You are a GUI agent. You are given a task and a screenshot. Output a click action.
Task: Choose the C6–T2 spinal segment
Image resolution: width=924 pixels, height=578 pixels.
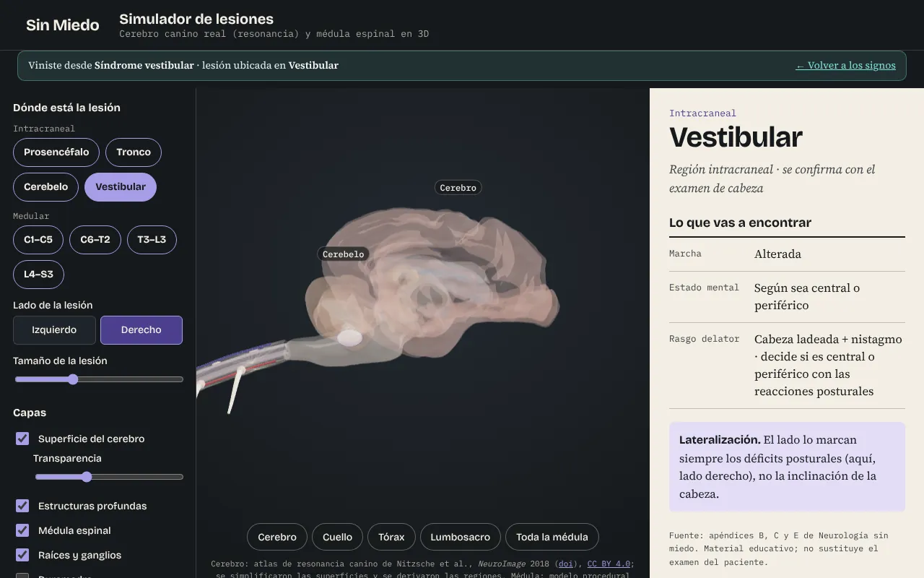tap(95, 240)
